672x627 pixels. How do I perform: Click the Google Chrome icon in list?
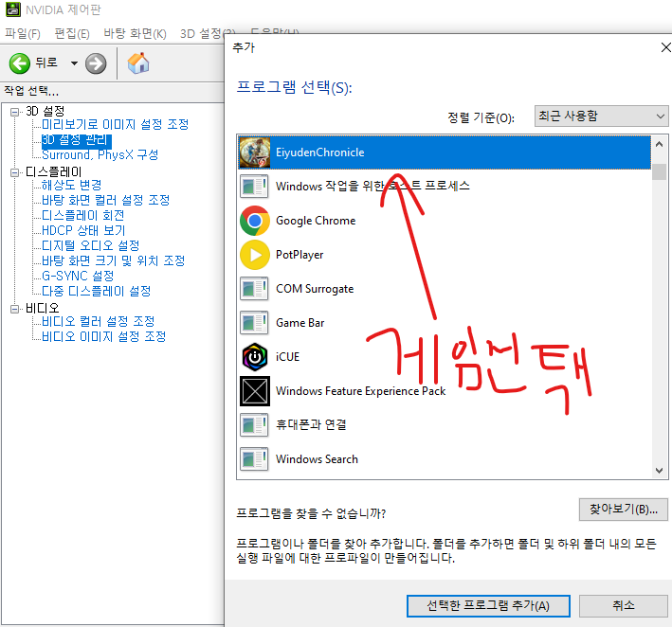tap(255, 221)
